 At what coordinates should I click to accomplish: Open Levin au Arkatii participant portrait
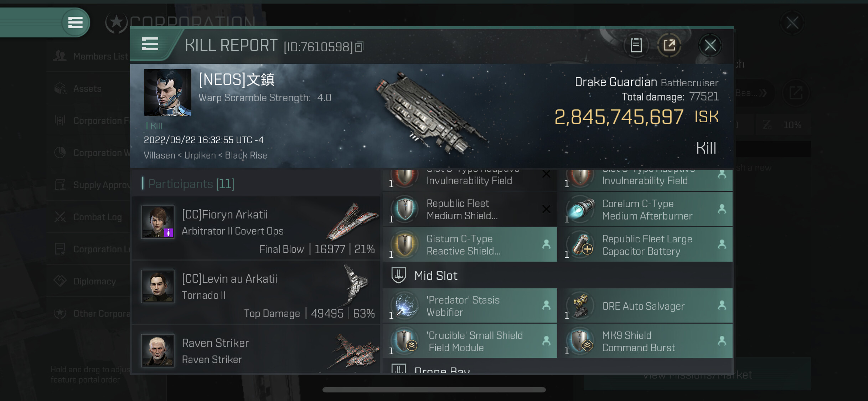(x=157, y=286)
